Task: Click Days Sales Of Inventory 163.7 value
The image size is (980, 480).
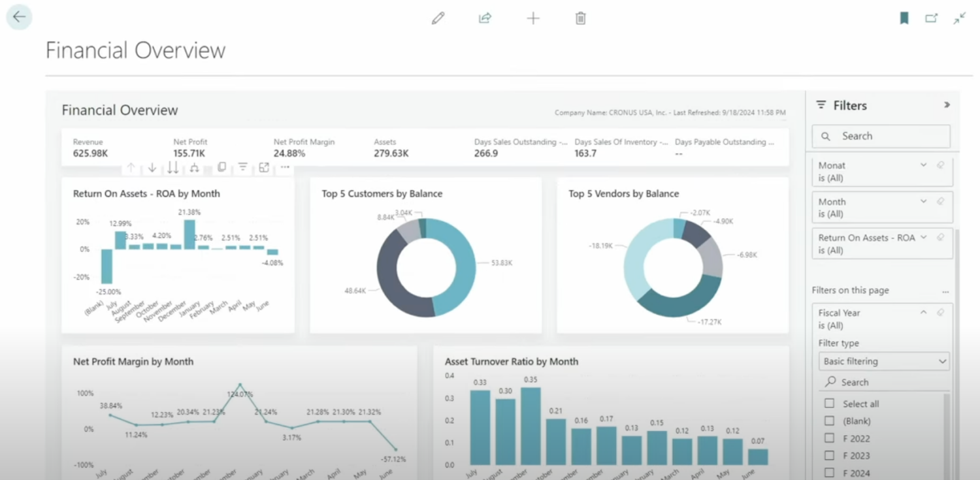Action: pyautogui.click(x=585, y=153)
